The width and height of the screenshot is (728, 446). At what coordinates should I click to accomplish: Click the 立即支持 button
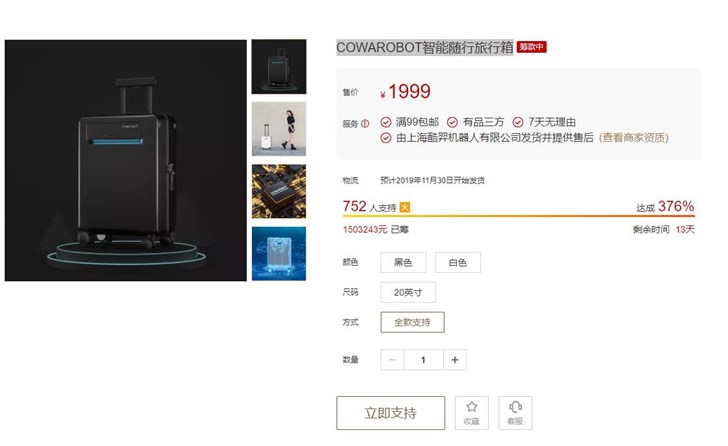point(390,413)
